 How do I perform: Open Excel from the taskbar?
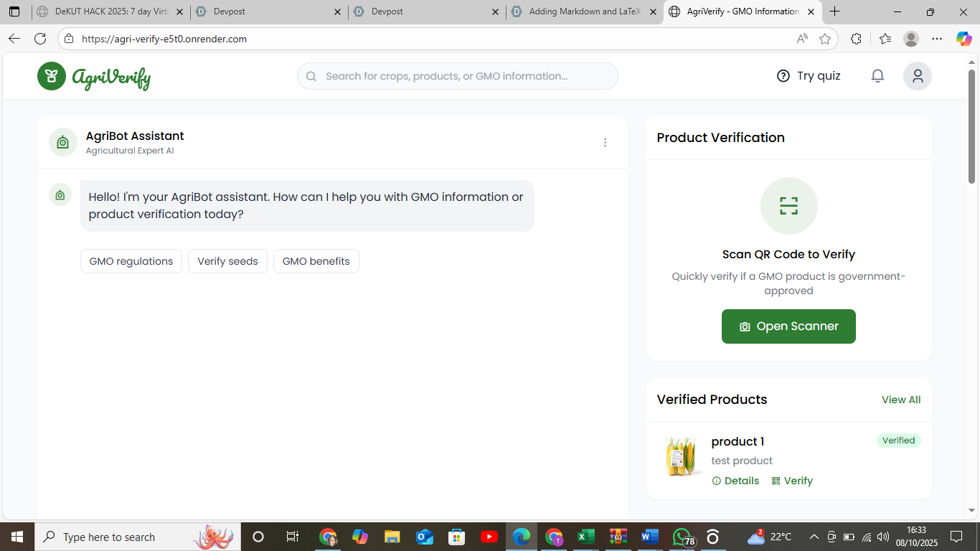click(x=586, y=537)
